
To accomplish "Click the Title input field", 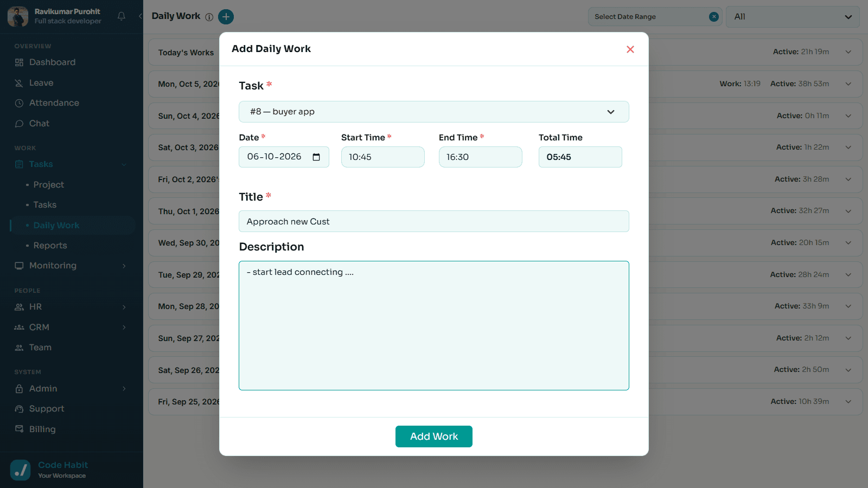I will point(434,221).
